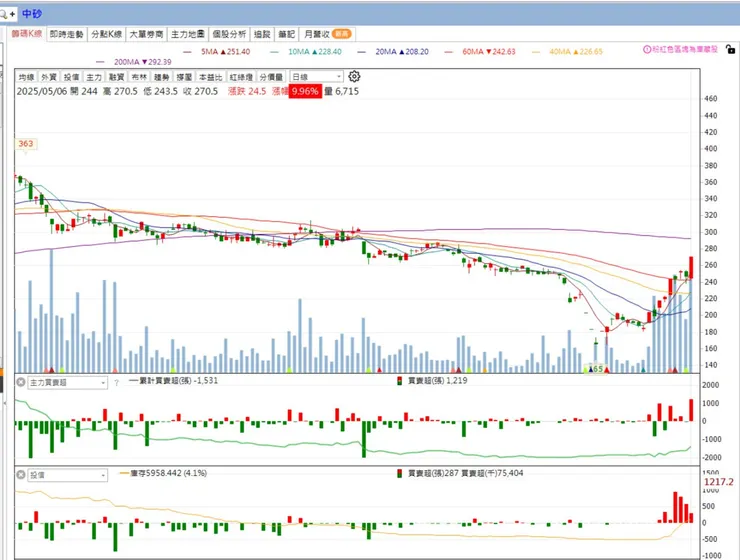Click the orange badge on 月營收 tab
This screenshot has width=740, height=560.
click(341, 34)
